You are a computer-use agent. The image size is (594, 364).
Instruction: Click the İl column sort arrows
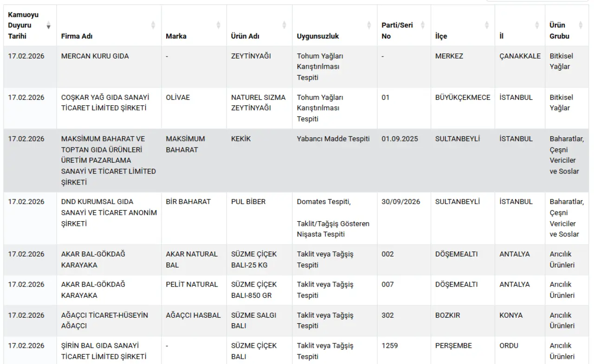coord(537,26)
